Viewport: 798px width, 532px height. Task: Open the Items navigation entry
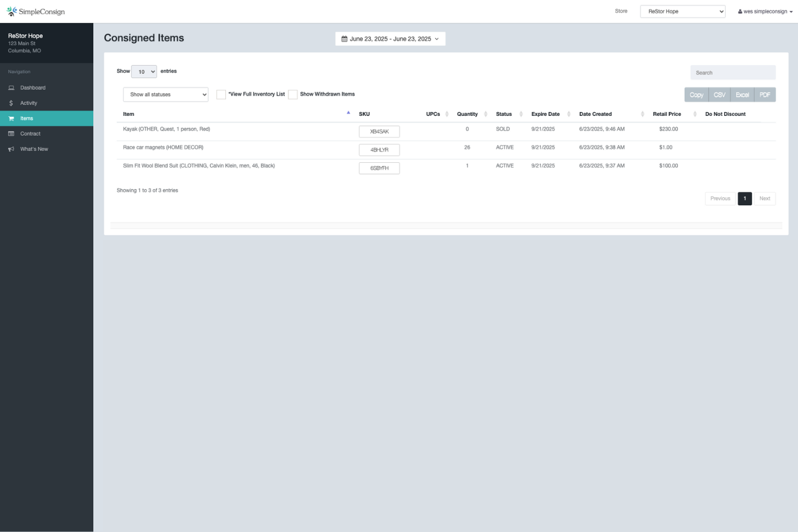26,118
